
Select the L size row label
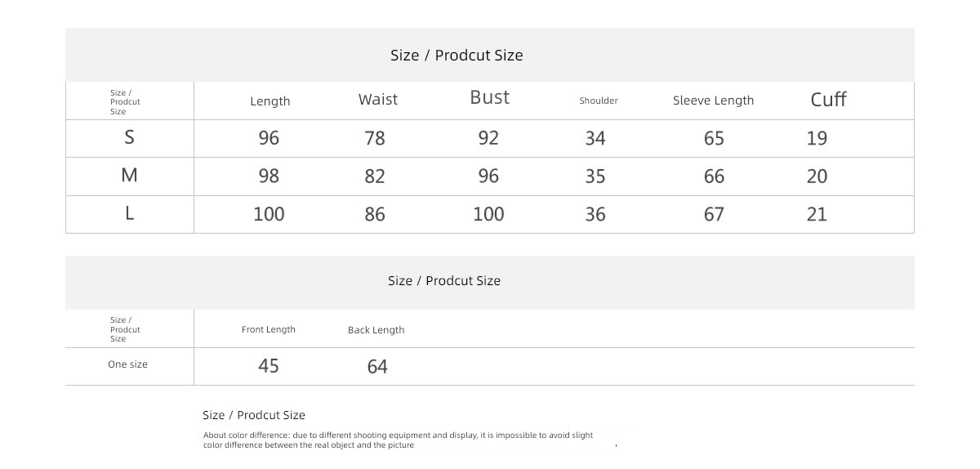point(129,213)
